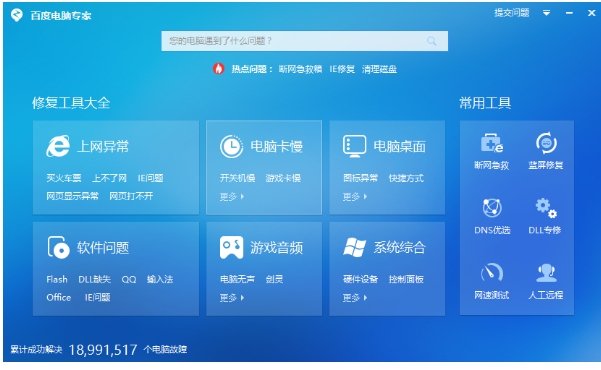Select the 买火车票 link
601x370 pixels.
pyautogui.click(x=64, y=178)
